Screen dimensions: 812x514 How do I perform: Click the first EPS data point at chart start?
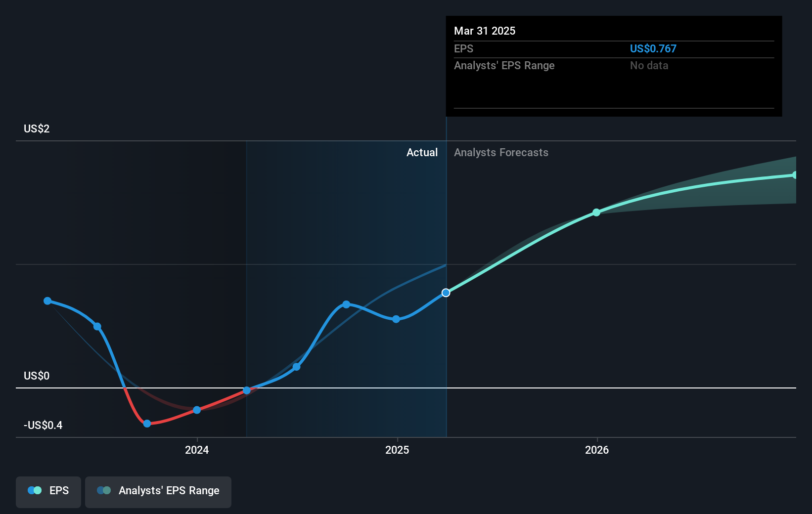pyautogui.click(x=47, y=301)
